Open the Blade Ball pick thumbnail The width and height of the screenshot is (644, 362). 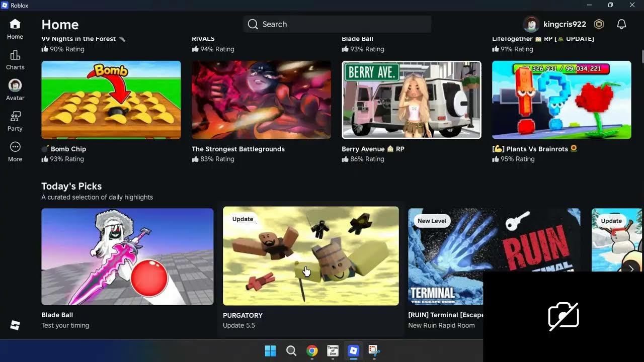point(127,256)
